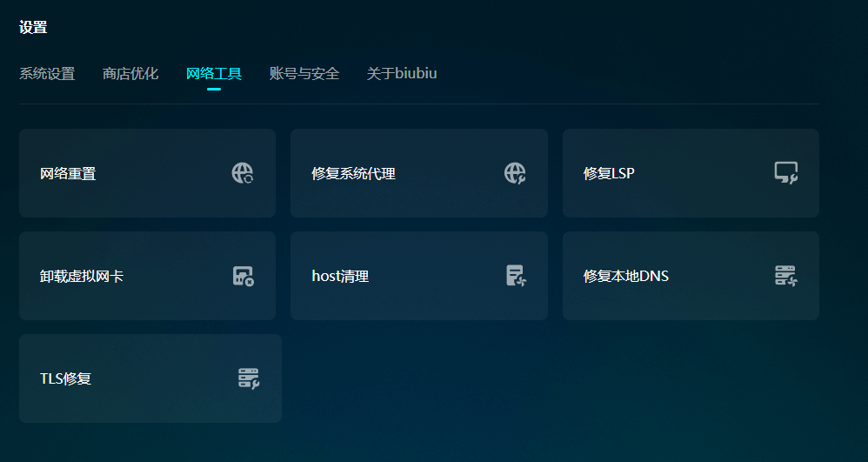Image resolution: width=868 pixels, height=462 pixels.
Task: Select the 网络工具 tab
Action: click(214, 73)
